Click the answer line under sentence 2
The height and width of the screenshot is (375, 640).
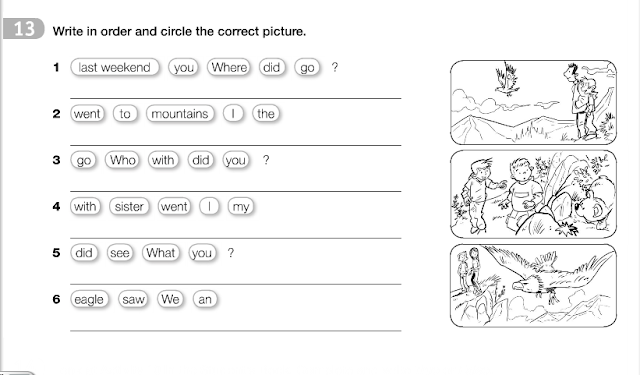(236, 145)
